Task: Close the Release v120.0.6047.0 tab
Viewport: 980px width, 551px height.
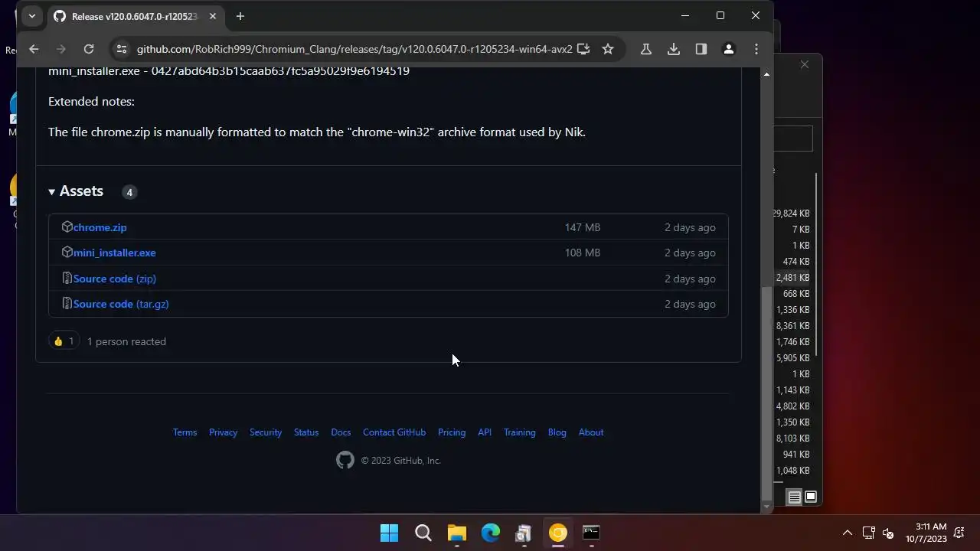Action: pos(213,16)
